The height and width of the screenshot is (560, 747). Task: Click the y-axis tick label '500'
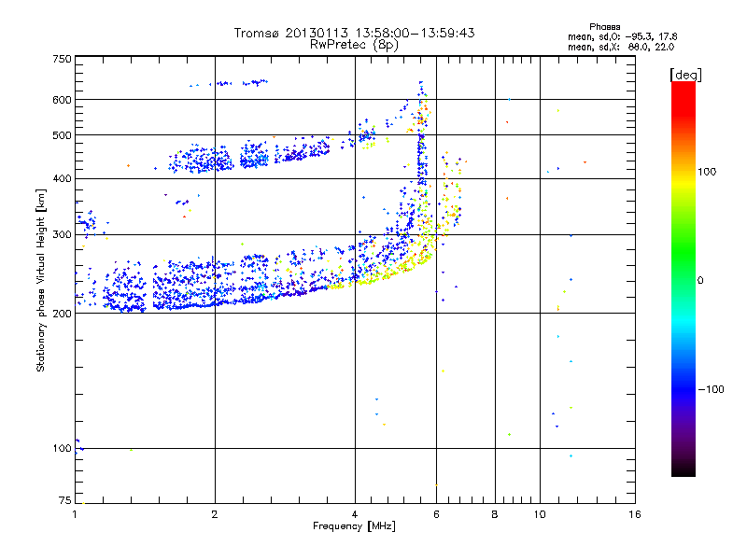tap(62, 135)
